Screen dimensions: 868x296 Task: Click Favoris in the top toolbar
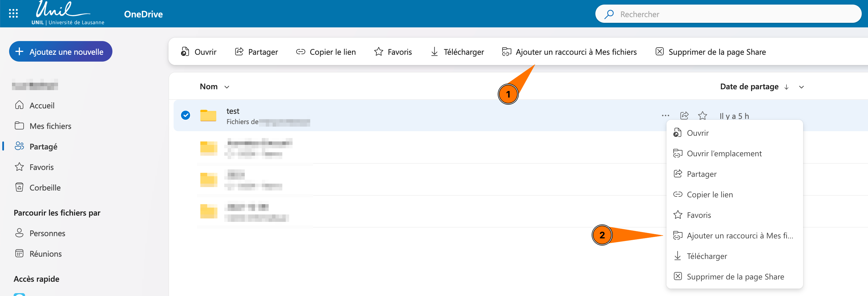[x=393, y=52]
